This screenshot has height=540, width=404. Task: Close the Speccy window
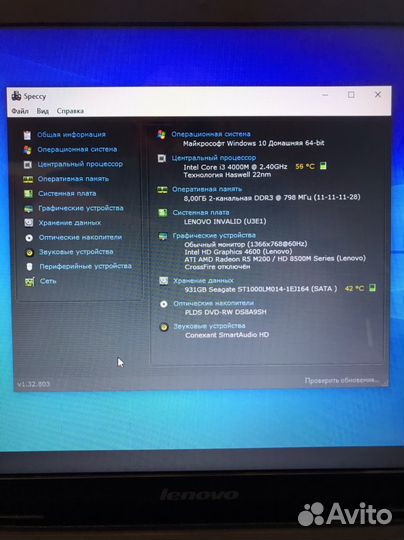click(x=378, y=94)
